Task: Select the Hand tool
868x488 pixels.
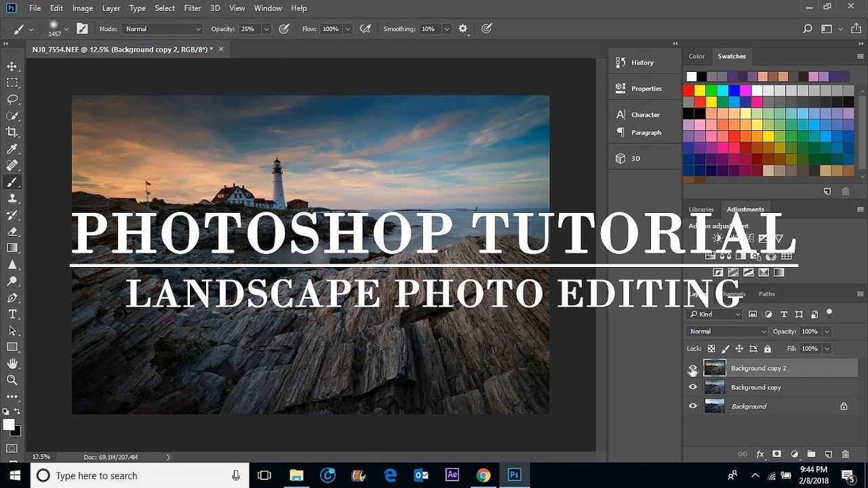Action: (x=12, y=364)
